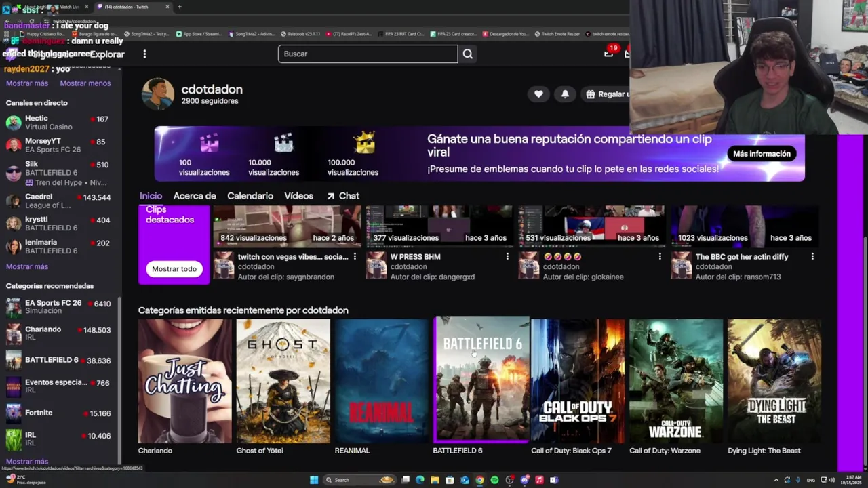Open Discord from the taskbar
This screenshot has width=868, height=488.
(x=524, y=480)
